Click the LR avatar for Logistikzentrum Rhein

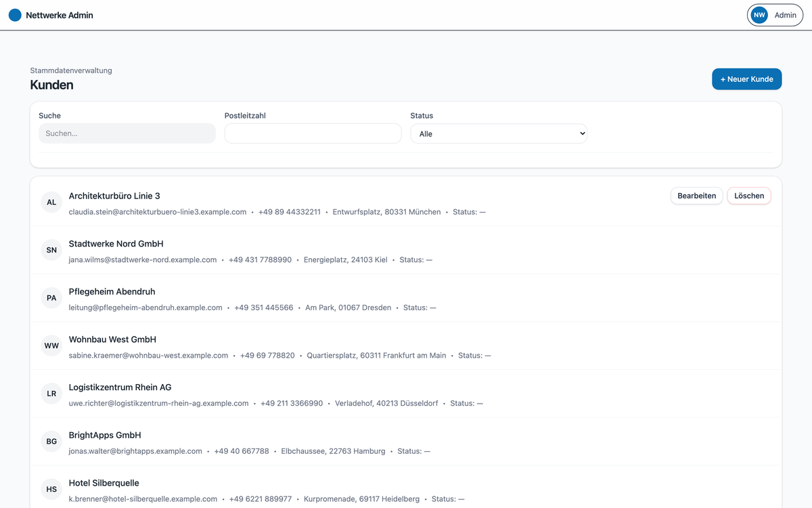51,394
